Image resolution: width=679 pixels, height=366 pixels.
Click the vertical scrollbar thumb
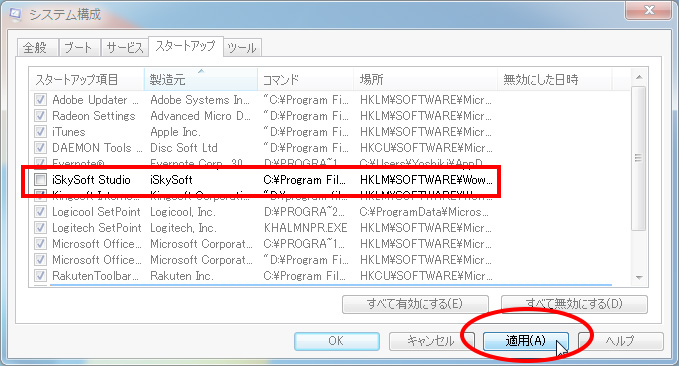639,158
